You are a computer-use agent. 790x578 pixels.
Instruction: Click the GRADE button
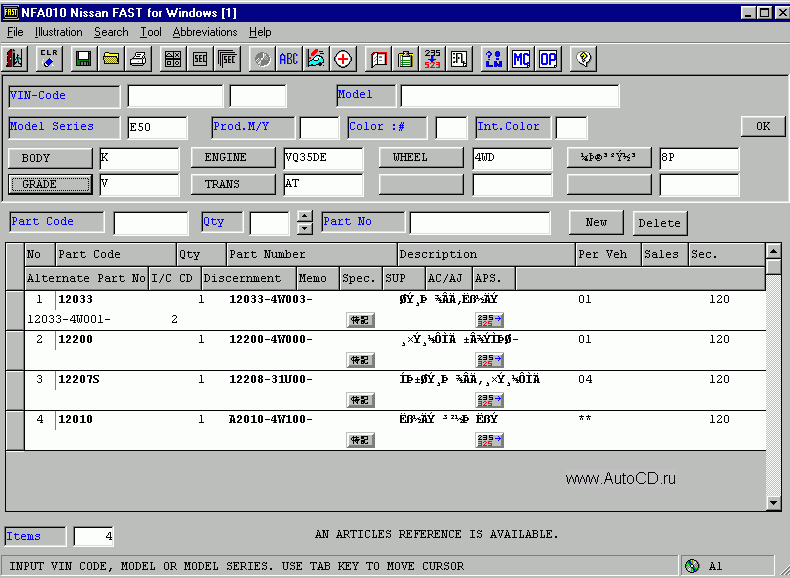pyautogui.click(x=50, y=184)
